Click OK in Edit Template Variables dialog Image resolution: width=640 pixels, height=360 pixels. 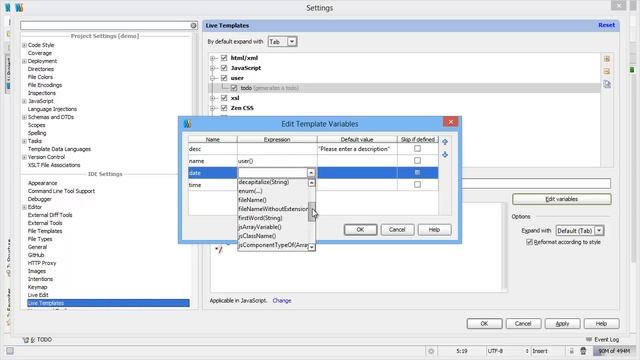pos(360,230)
